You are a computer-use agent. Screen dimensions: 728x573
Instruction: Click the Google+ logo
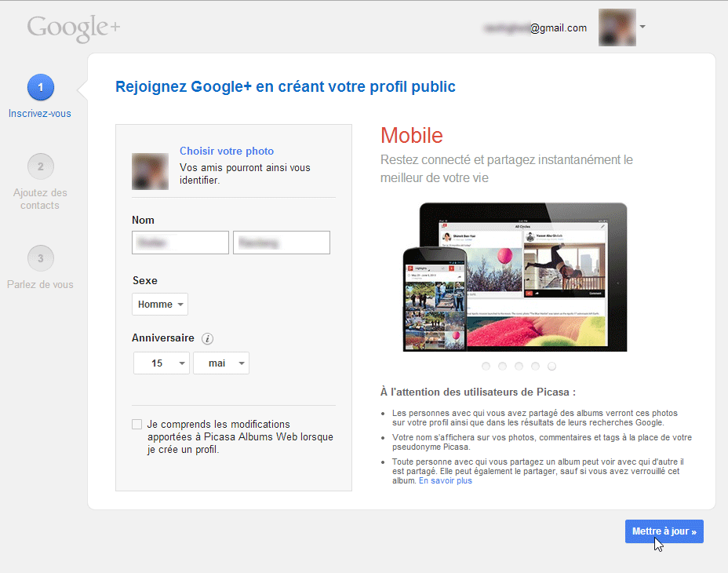pyautogui.click(x=74, y=27)
